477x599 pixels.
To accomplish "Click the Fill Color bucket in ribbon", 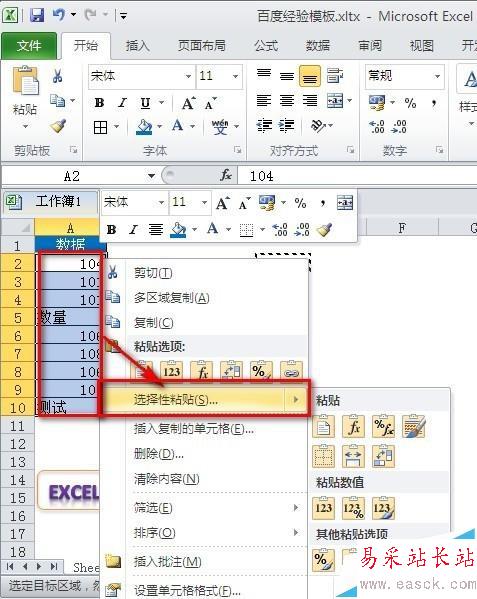I will click(144, 127).
